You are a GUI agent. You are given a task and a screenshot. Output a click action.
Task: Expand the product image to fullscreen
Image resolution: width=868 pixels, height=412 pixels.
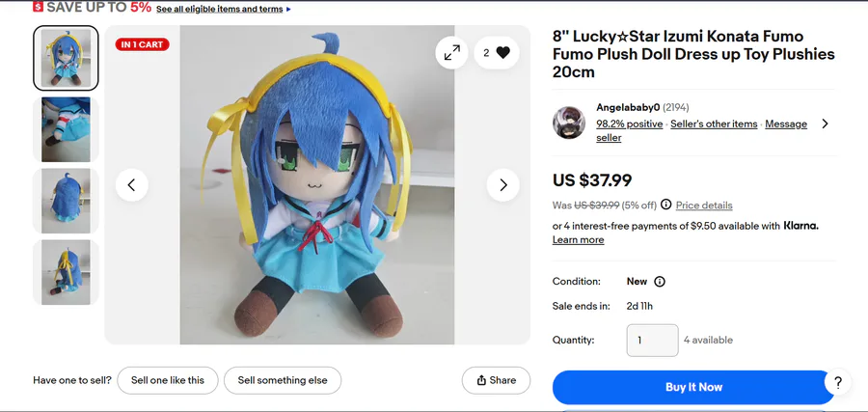[451, 53]
